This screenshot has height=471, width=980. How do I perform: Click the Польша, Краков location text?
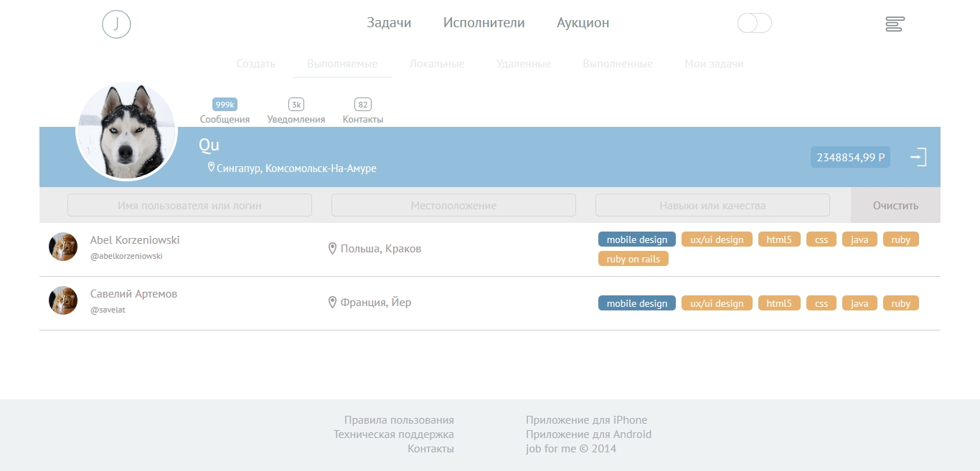381,249
